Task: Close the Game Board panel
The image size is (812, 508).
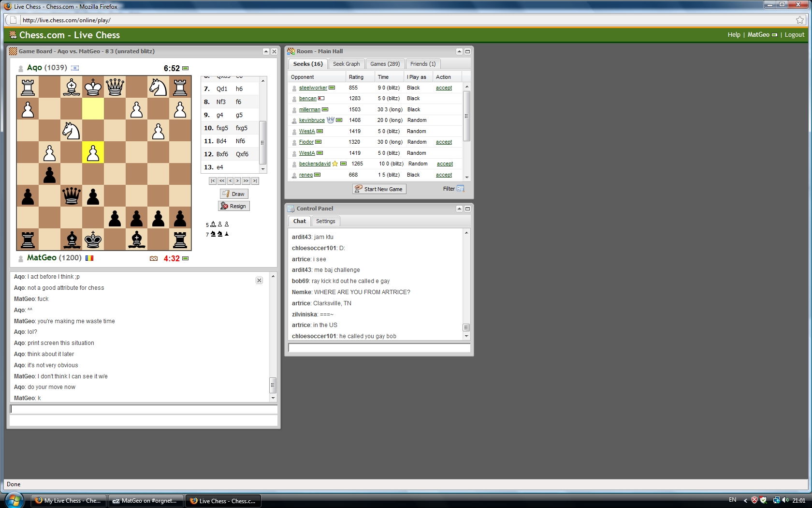Action: (274, 51)
